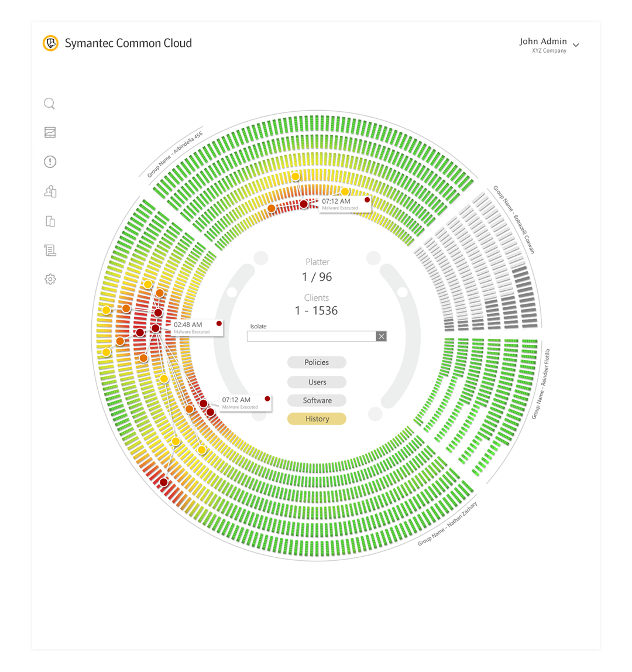
Task: Click the Symantec shield logo
Action: (x=51, y=43)
